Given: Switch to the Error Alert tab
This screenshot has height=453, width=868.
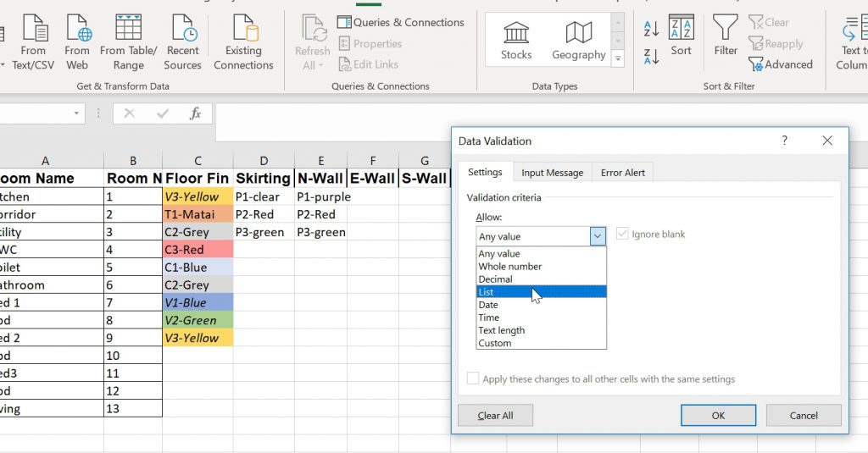Looking at the screenshot, I should pyautogui.click(x=622, y=173).
